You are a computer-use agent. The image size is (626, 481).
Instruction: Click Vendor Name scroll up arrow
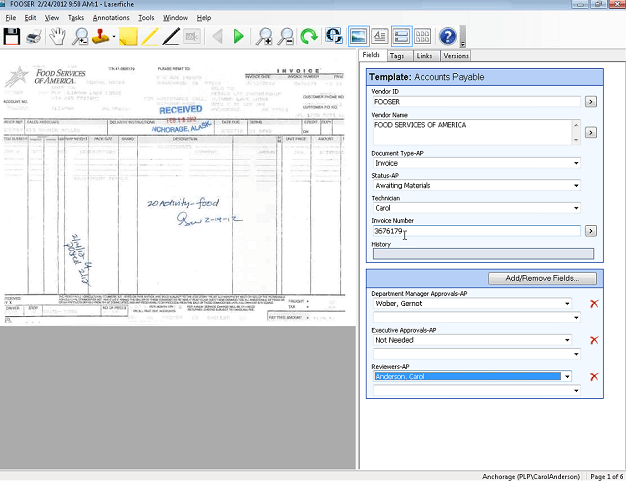click(576, 125)
